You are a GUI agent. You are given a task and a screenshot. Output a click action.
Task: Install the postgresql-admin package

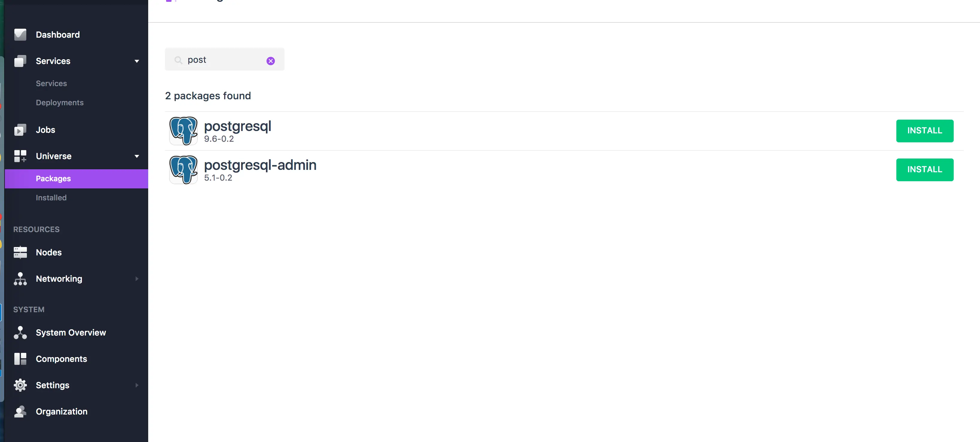coord(925,170)
